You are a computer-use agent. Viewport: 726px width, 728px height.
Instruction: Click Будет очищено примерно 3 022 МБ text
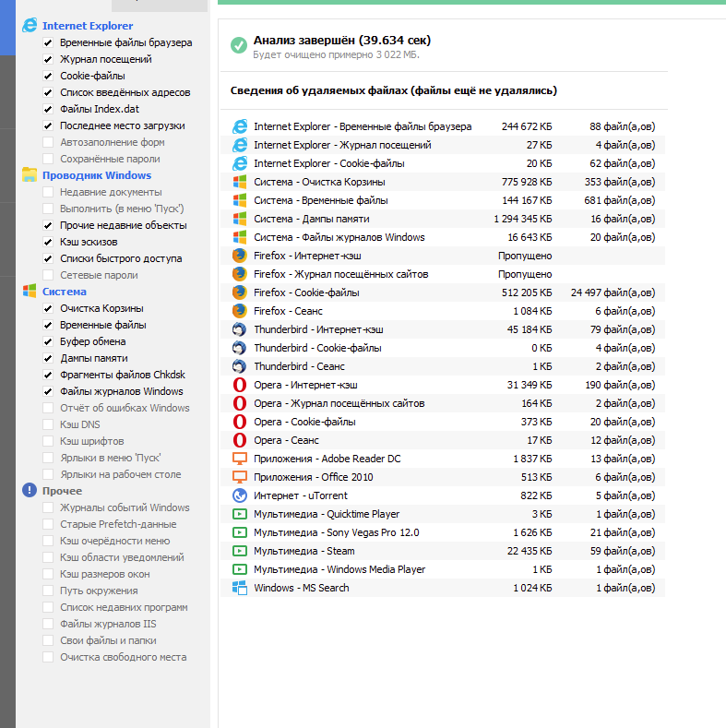[x=336, y=54]
